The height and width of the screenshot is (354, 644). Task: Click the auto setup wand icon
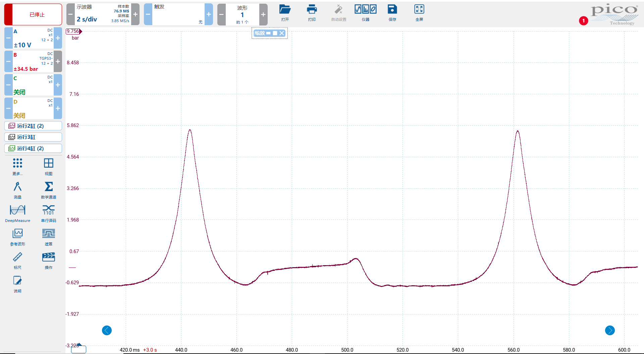point(339,13)
